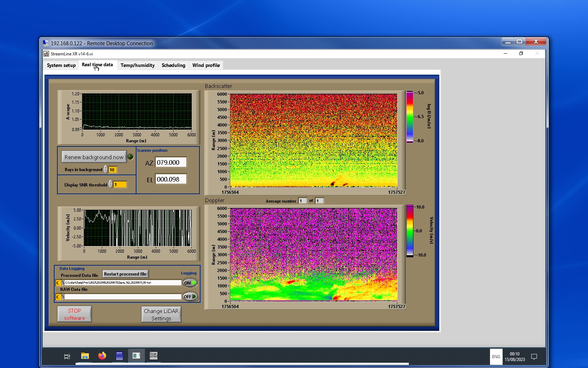Click the Scan scheduler taskbar icon
Viewport: 588px width, 368px height.
coord(153,356)
